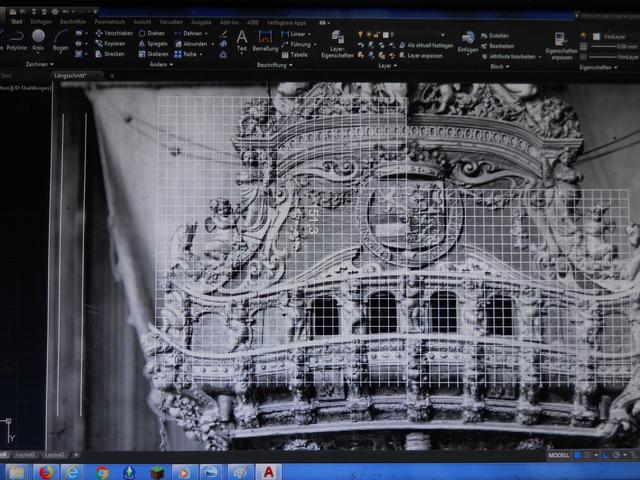640x480 pixels.
Task: Click the AutoCAD taskbar icon
Action: [x=269, y=472]
